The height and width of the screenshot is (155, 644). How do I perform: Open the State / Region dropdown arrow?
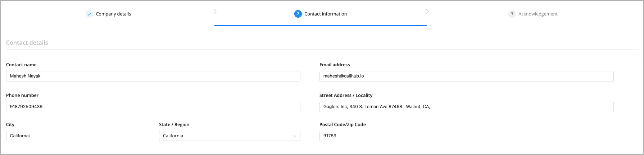coord(295,136)
